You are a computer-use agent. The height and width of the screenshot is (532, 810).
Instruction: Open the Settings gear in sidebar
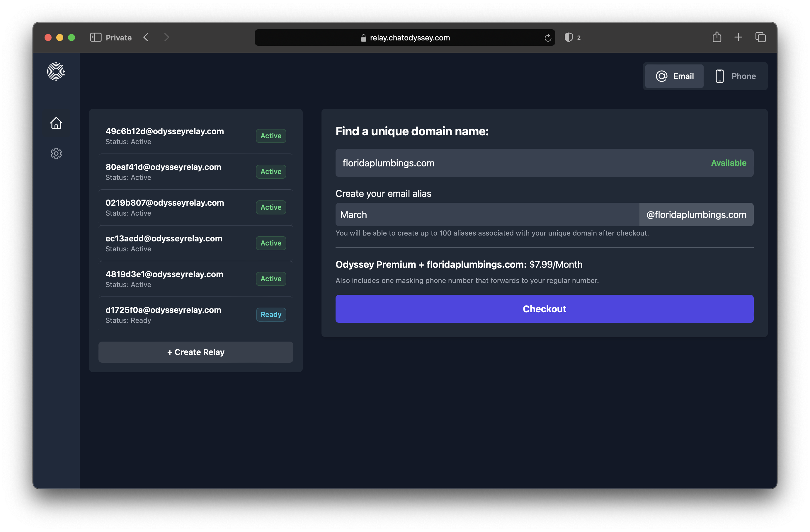56,154
